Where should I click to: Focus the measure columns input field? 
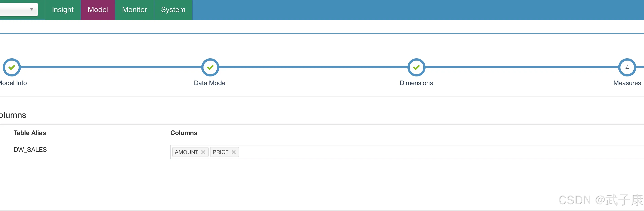point(407,152)
